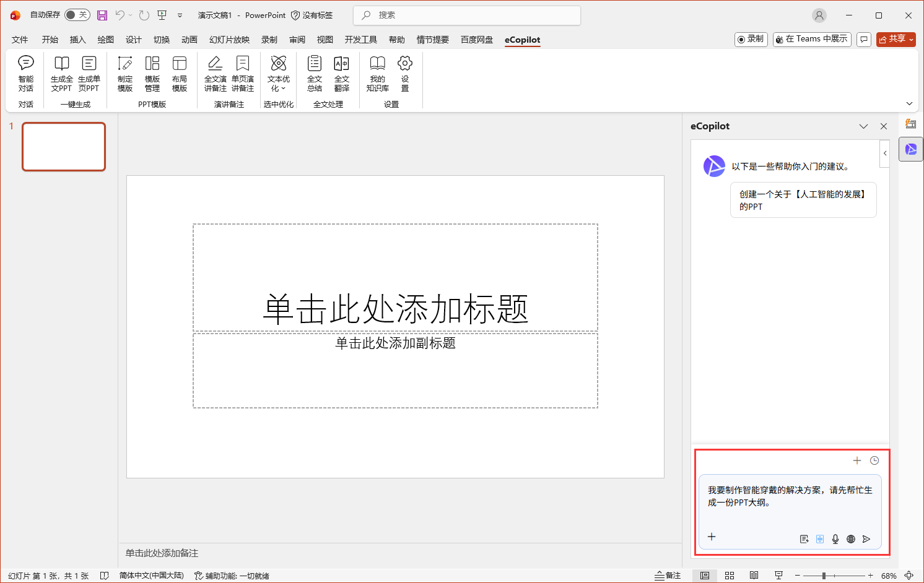The width and height of the screenshot is (924, 583).
Task: Click the zoom slider in status bar
Action: click(824, 576)
